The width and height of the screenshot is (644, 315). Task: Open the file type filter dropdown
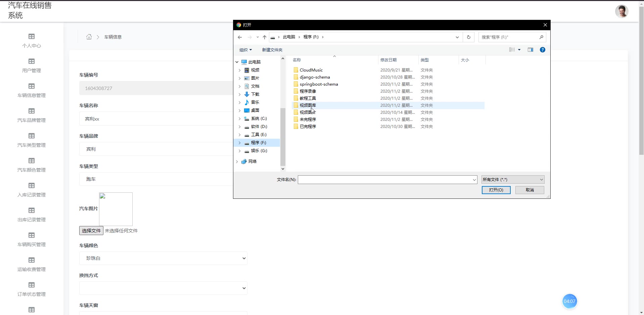pyautogui.click(x=513, y=180)
